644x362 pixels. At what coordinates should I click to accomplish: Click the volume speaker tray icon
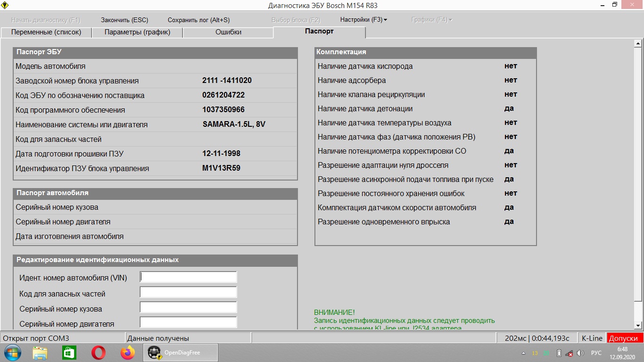point(580,353)
